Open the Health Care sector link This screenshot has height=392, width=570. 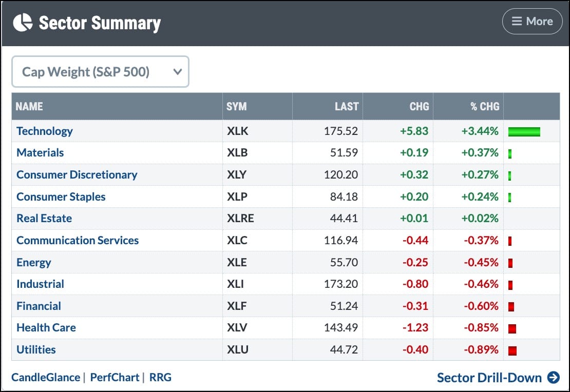tap(46, 328)
